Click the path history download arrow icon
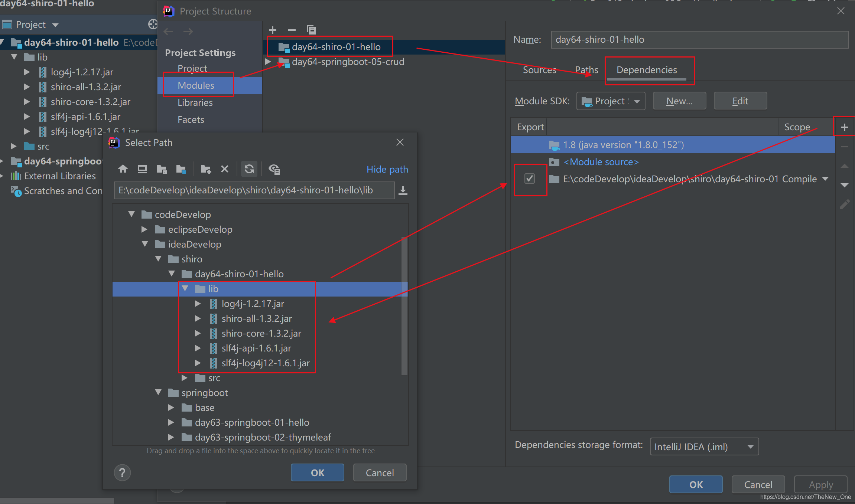This screenshot has width=855, height=504. (x=403, y=190)
